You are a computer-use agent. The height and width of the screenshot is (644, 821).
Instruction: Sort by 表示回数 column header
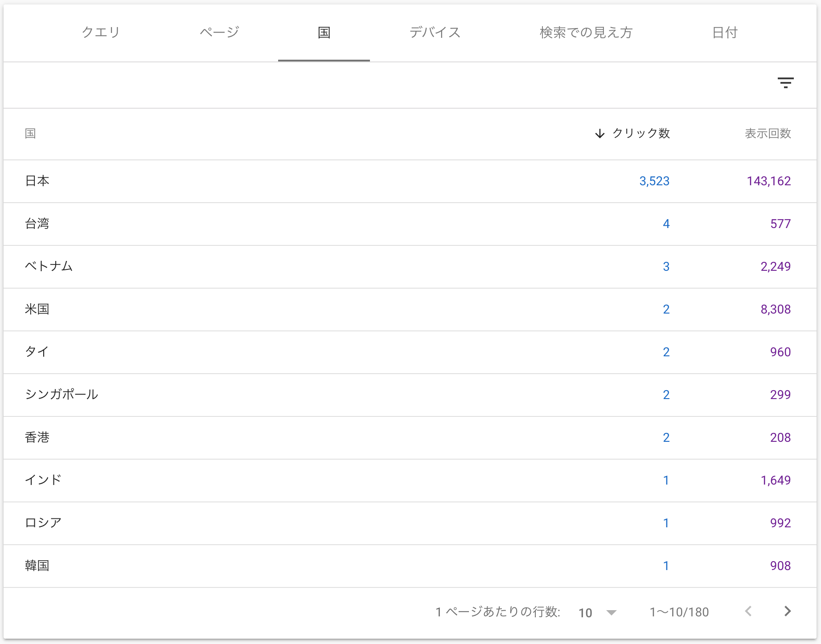click(x=768, y=134)
